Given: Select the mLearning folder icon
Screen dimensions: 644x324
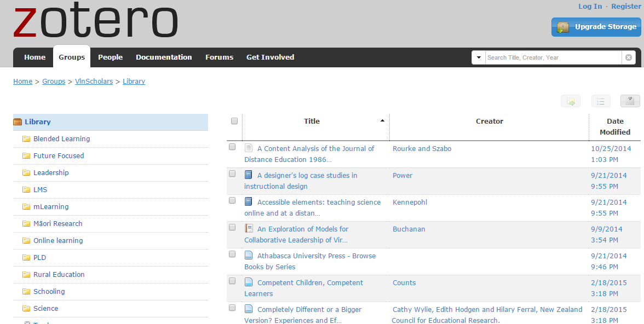Looking at the screenshot, I should [x=25, y=206].
